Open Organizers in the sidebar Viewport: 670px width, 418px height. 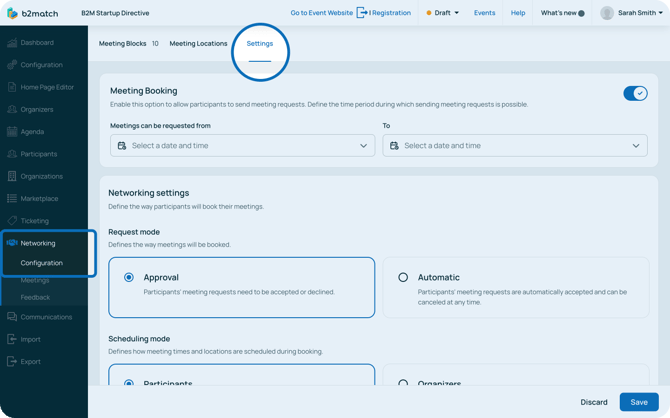tap(37, 109)
